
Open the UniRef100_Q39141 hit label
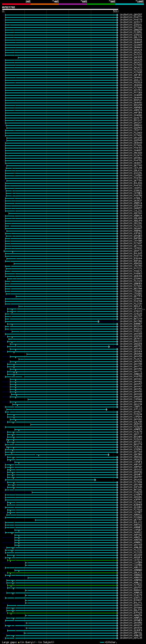tap(131, 25)
